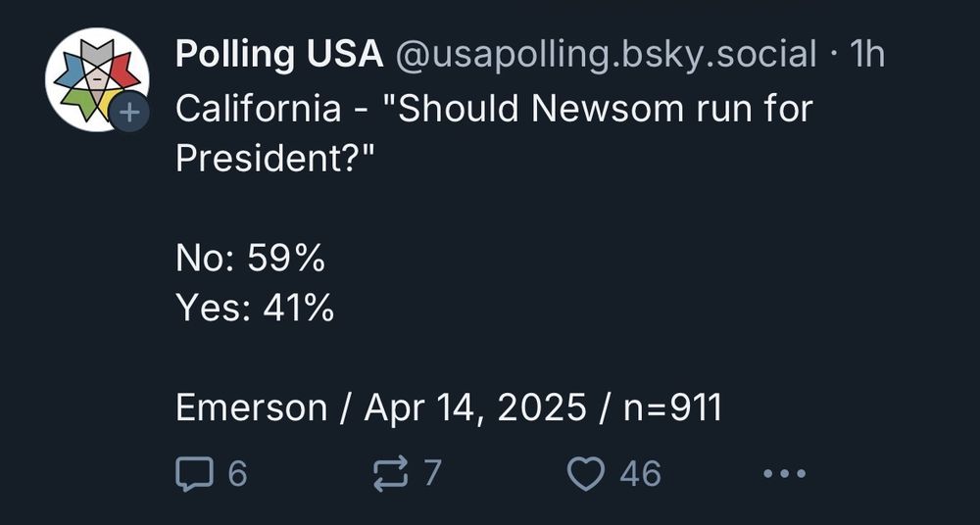Screen dimensions: 980x525
Task: Click the reply speech bubble icon
Action: [194, 474]
